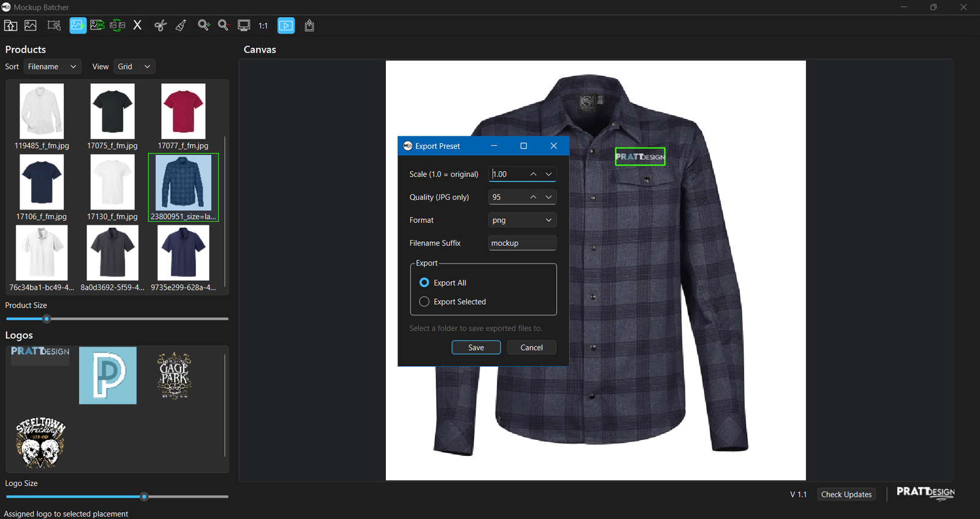The image size is (980, 519).
Task: Increase Quality value with up arrow
Action: [x=533, y=197]
